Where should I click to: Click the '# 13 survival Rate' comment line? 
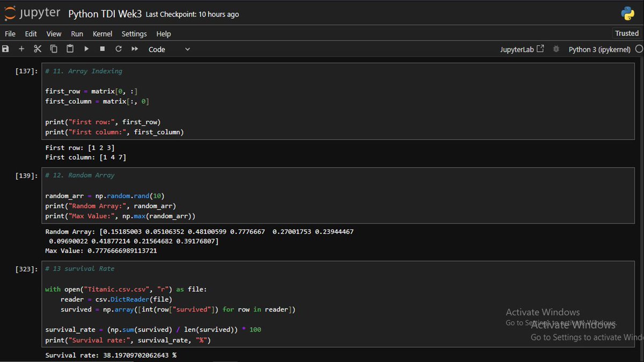click(x=80, y=269)
